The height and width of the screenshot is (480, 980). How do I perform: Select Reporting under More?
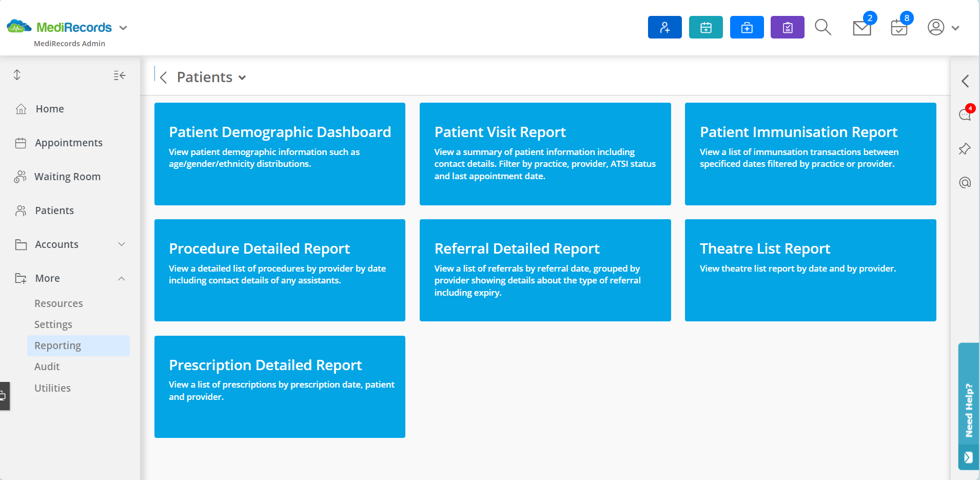79,345
